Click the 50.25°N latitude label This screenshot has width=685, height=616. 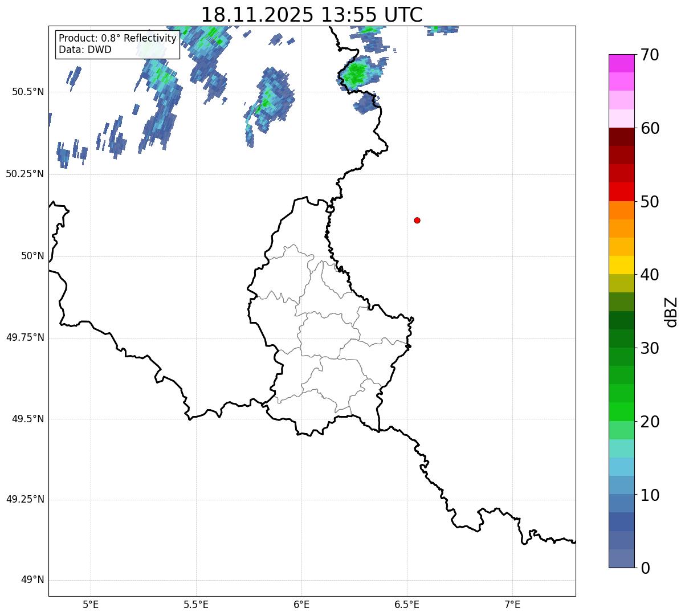tap(25, 174)
